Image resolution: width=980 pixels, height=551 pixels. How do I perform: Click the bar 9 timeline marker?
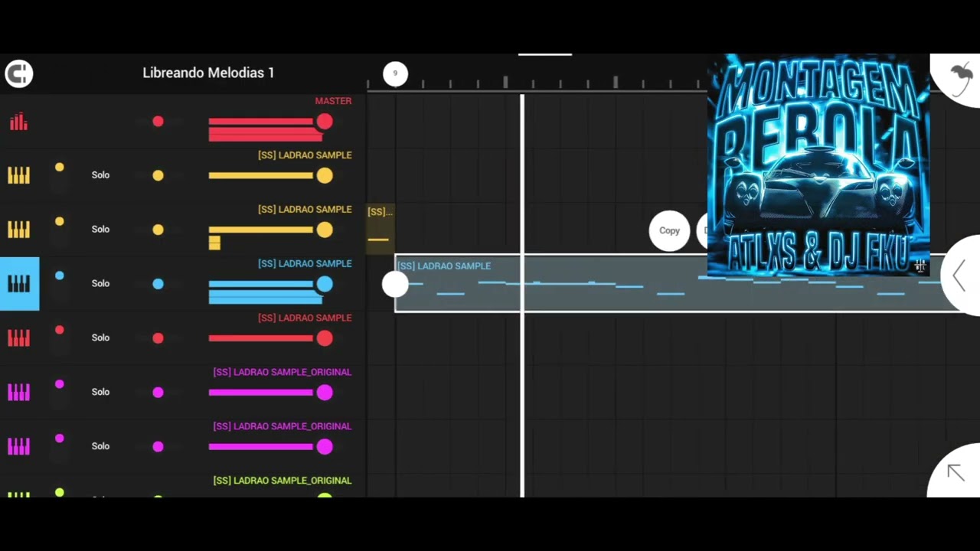(395, 73)
